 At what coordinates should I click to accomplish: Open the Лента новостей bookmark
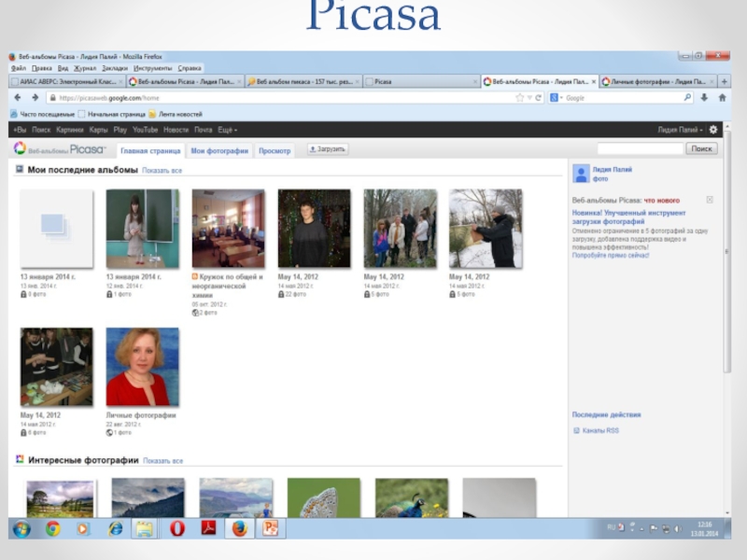[x=176, y=114]
